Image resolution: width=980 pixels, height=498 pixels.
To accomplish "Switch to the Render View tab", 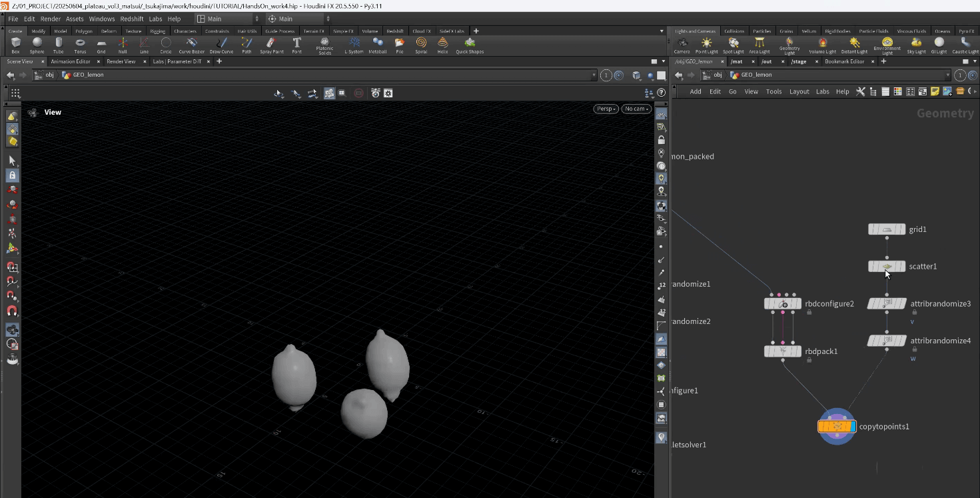I will pyautogui.click(x=121, y=61).
